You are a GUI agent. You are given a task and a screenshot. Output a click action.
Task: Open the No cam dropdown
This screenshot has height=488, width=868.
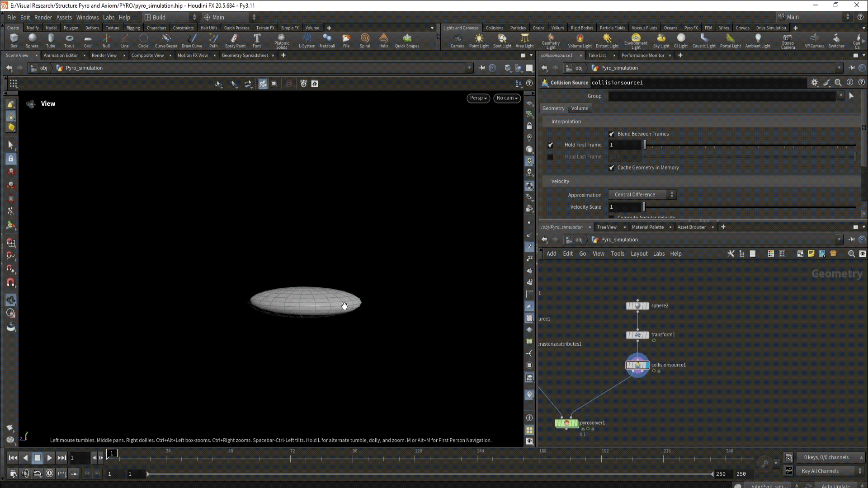[506, 98]
